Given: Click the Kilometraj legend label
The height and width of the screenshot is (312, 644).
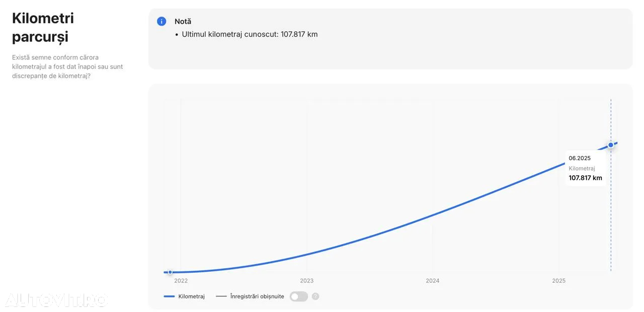Looking at the screenshot, I should [x=191, y=296].
